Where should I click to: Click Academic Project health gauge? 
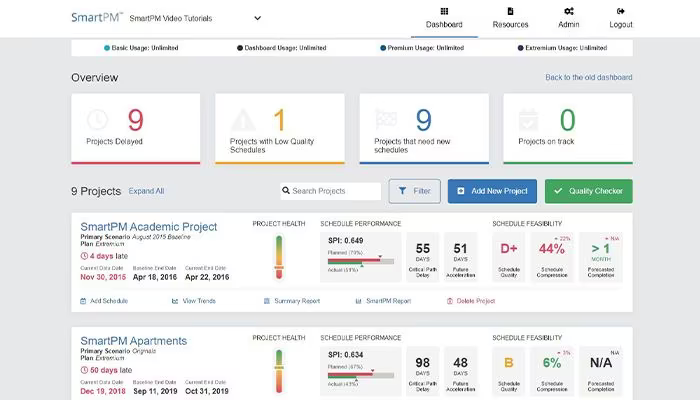tap(279, 257)
